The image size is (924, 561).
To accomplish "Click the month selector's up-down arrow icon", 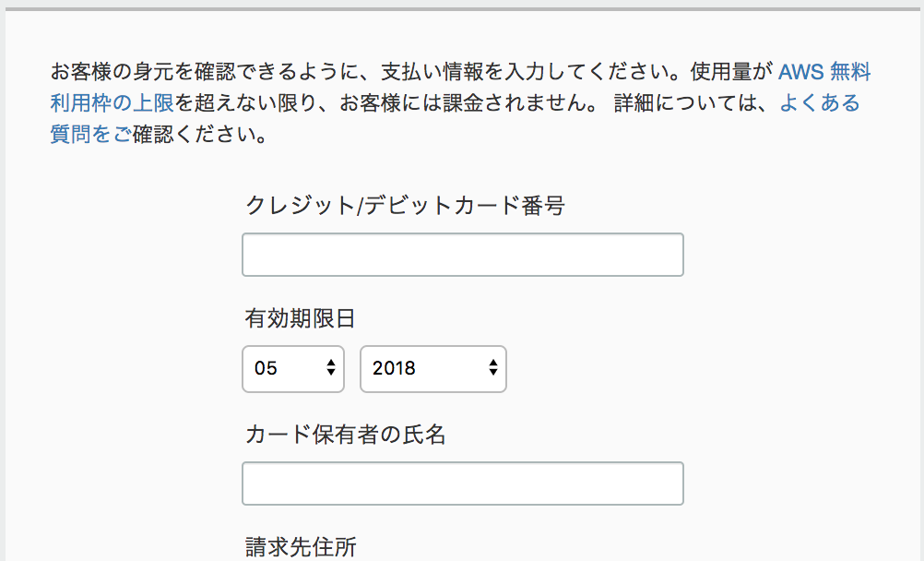I will click(331, 368).
